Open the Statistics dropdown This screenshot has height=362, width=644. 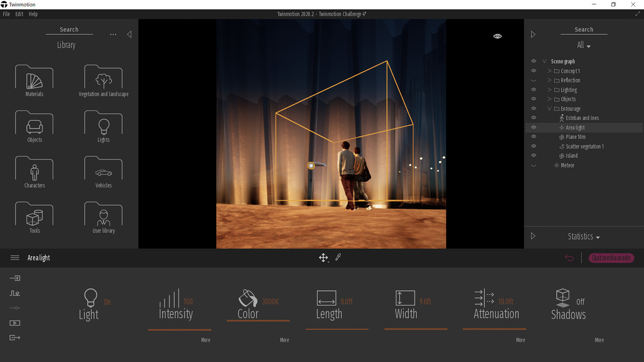[584, 237]
